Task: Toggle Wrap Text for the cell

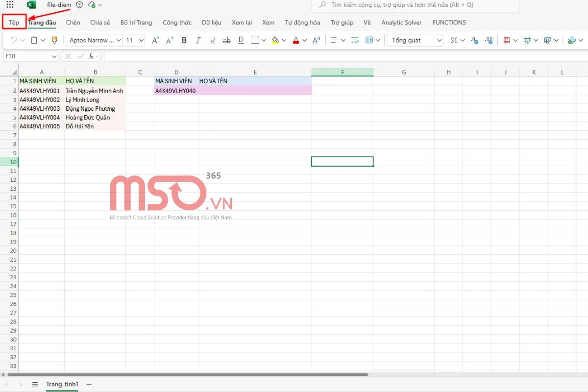Action: pyautogui.click(x=355, y=40)
